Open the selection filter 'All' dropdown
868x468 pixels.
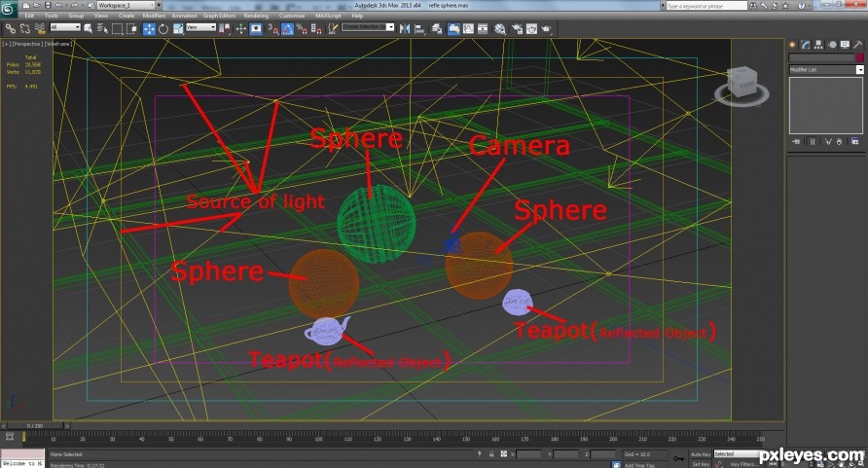[x=65, y=27]
